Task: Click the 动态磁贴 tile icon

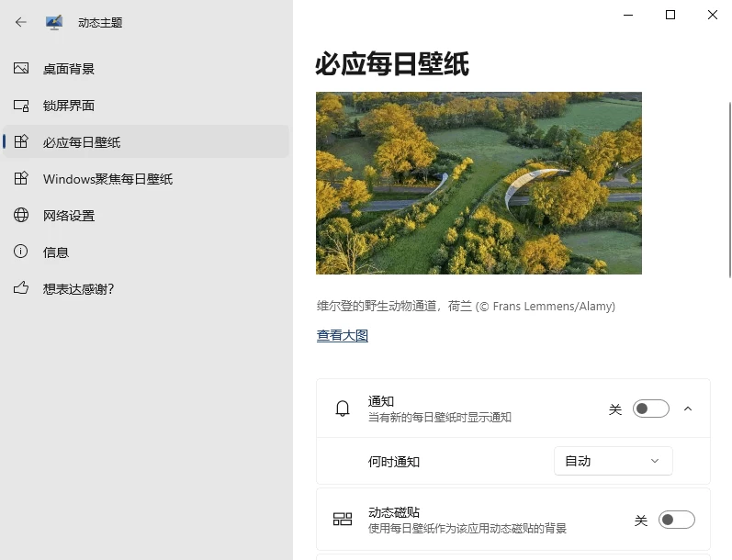Action: tap(343, 520)
